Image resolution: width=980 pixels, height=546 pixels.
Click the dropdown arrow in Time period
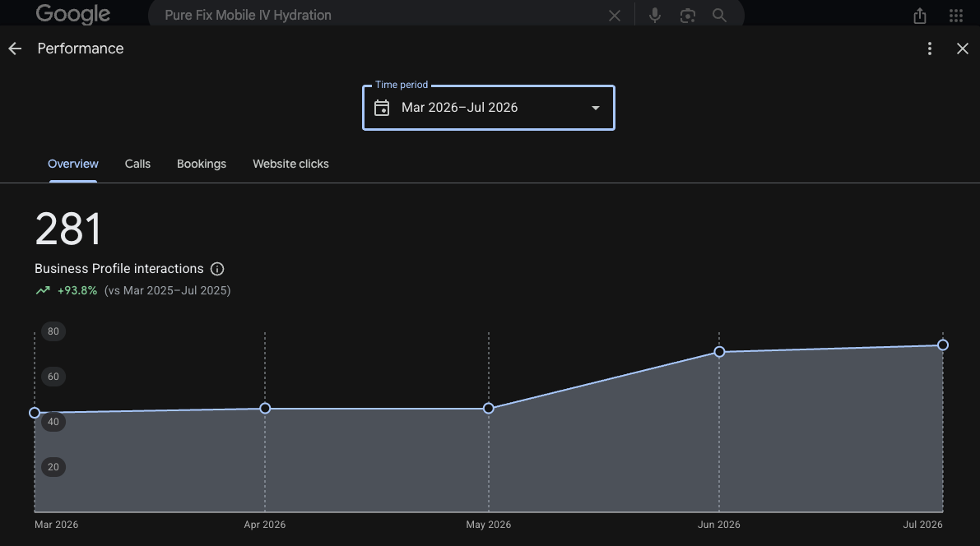596,108
